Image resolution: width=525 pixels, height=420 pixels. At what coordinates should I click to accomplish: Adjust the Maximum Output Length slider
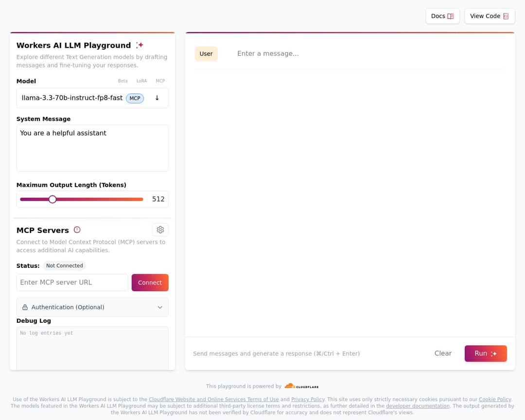[x=52, y=199]
